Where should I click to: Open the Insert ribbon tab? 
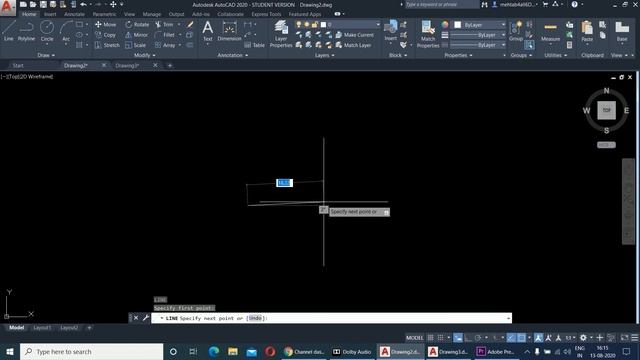click(50, 14)
